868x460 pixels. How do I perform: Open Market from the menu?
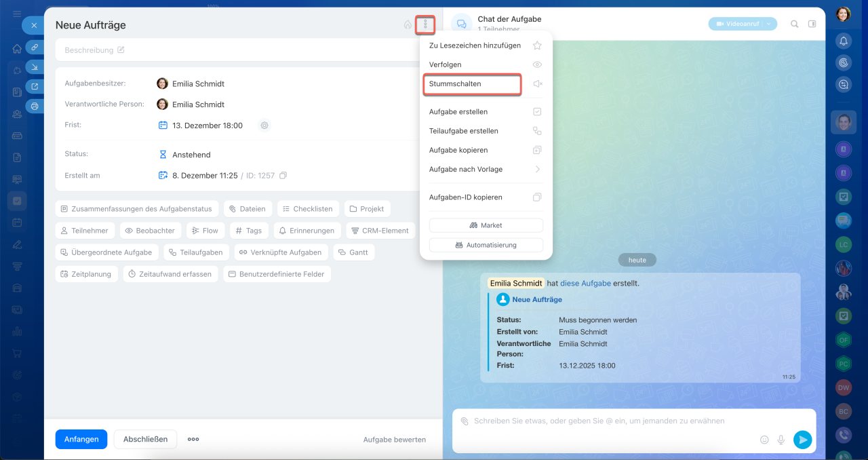click(x=486, y=225)
